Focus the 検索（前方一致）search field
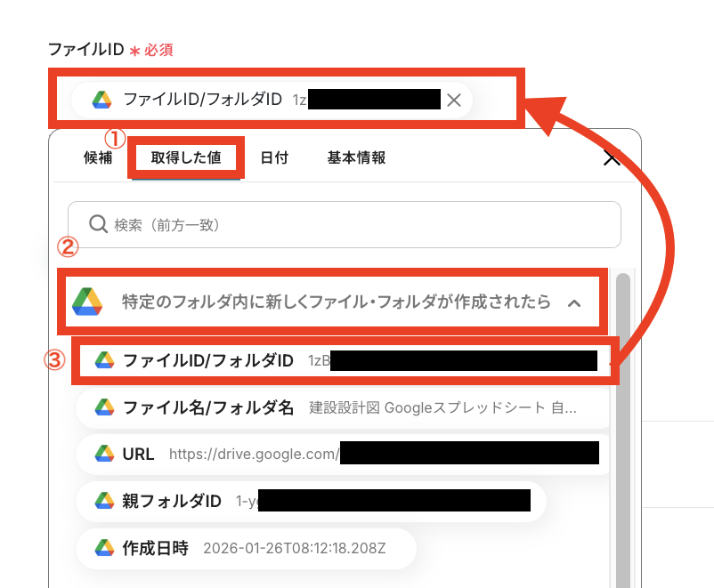Screen dimensions: 714x588 click(x=345, y=224)
